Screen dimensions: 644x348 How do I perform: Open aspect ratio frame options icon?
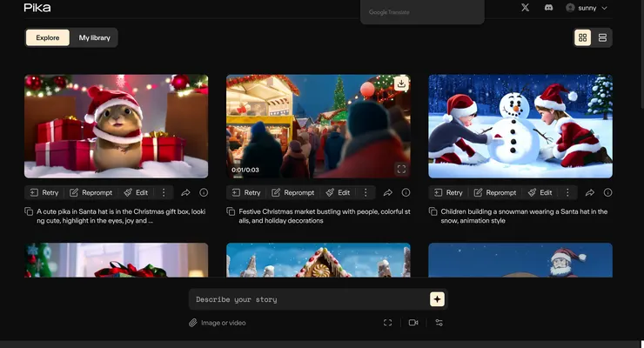(388, 323)
